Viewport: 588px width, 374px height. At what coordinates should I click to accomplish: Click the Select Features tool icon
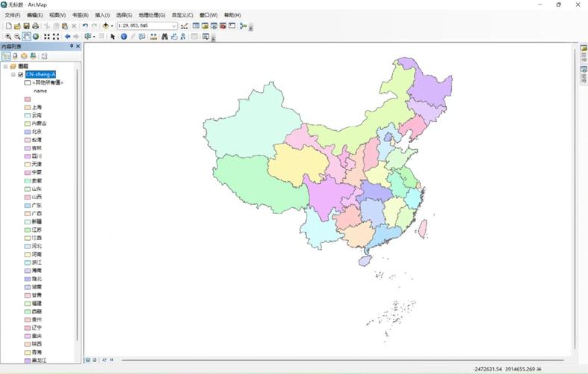[87, 37]
